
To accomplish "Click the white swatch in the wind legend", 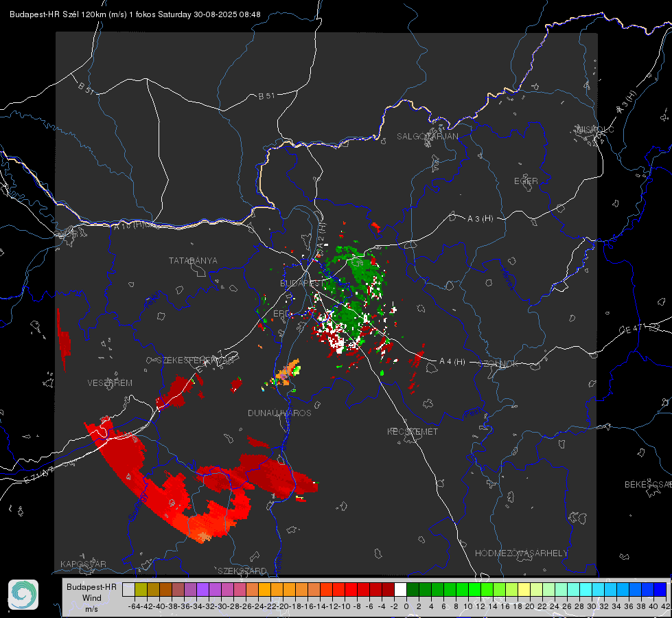I will 400,589.
